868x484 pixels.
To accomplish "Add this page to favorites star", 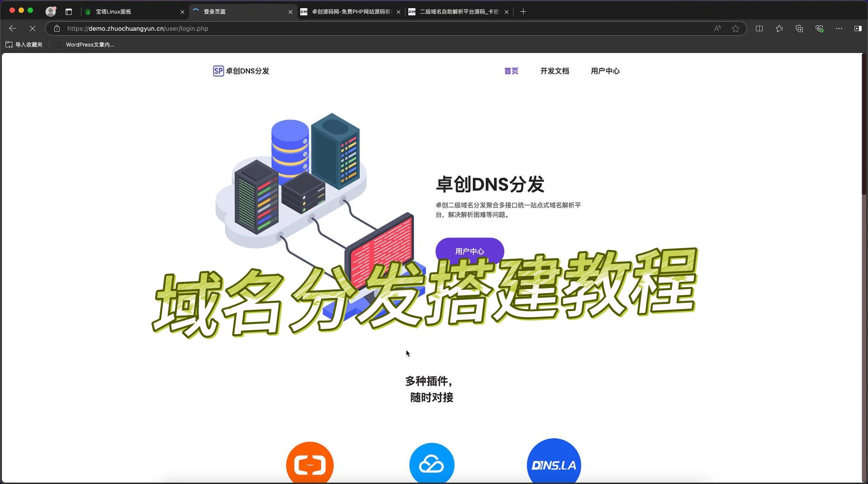I will (735, 28).
